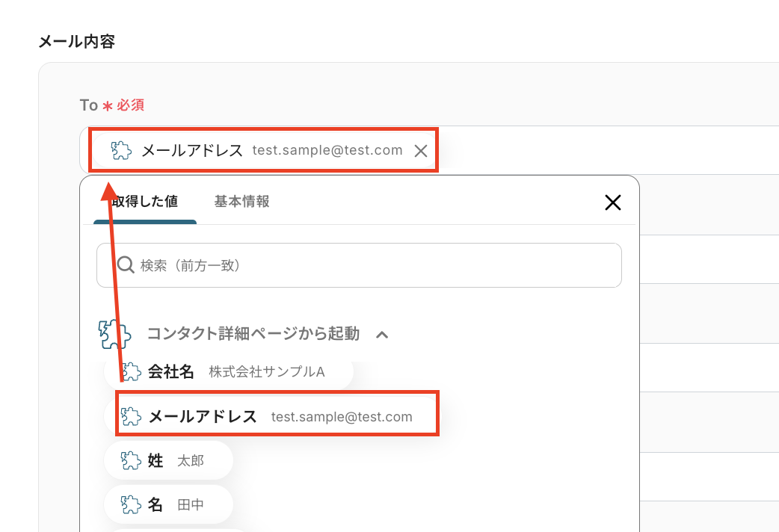Image resolution: width=779 pixels, height=532 pixels.
Task: Select the 取得した値 tab
Action: (x=144, y=201)
